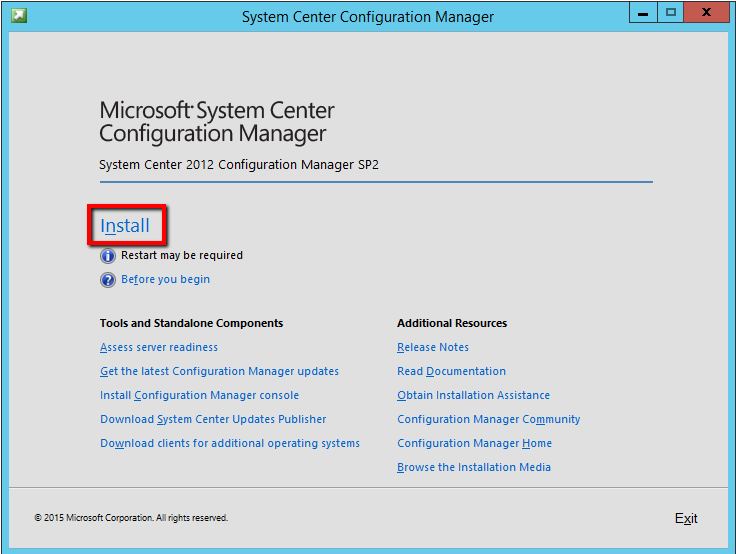Maximize the Configuration Manager window
736x554 pixels.
coord(670,13)
